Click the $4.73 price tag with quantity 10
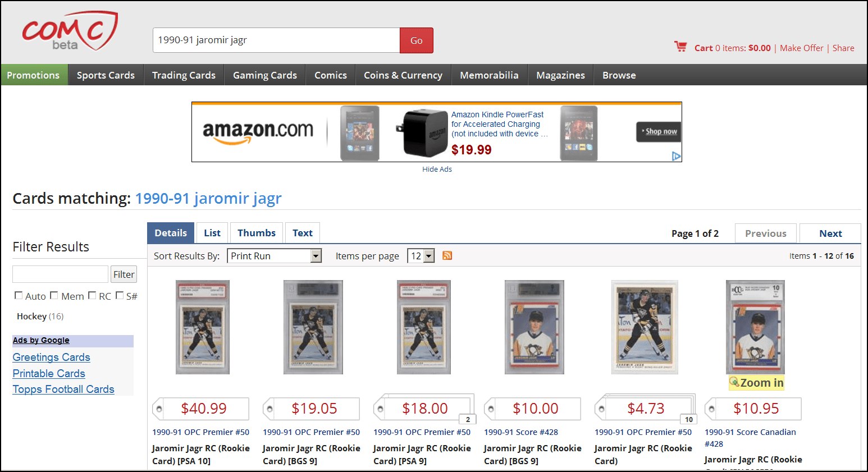The width and height of the screenshot is (868, 472). [x=645, y=409]
